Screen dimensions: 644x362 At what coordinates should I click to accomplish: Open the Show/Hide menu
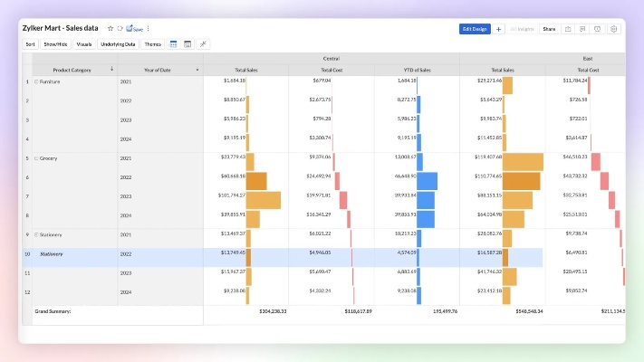coord(56,43)
